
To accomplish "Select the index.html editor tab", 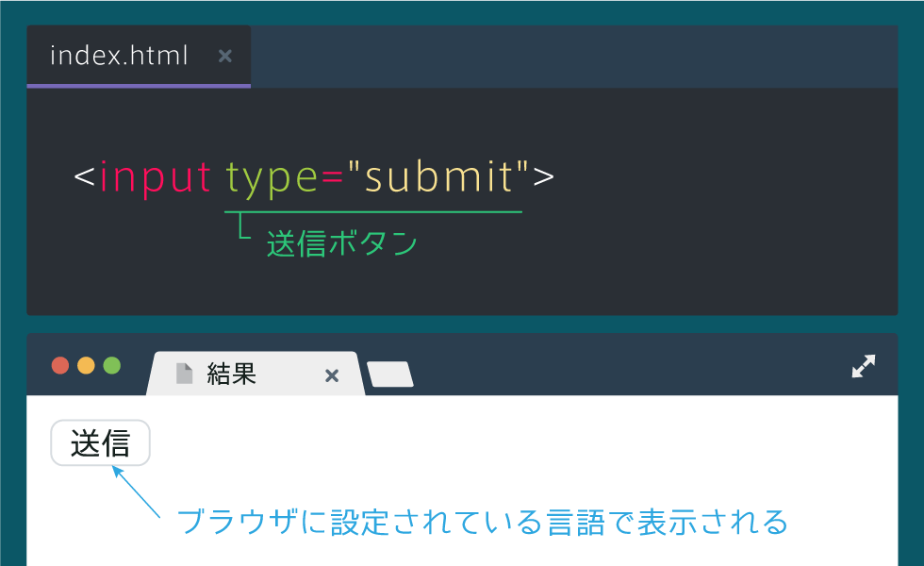I will coord(139,57).
